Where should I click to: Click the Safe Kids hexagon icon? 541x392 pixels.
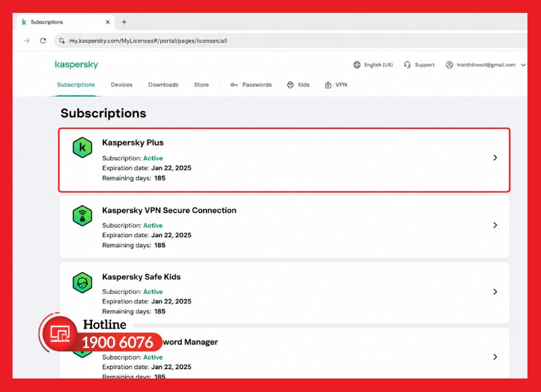point(83,283)
